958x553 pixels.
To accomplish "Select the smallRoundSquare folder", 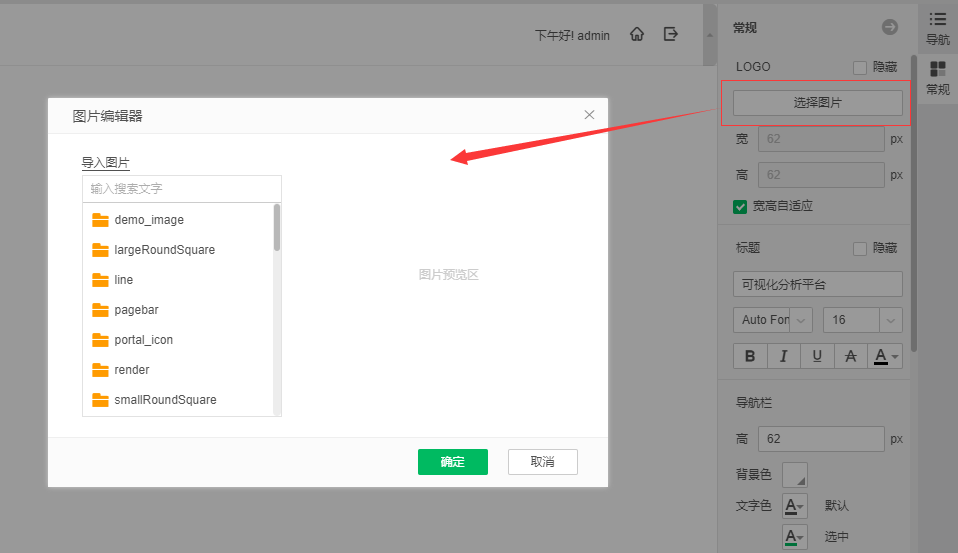I will pyautogui.click(x=178, y=400).
